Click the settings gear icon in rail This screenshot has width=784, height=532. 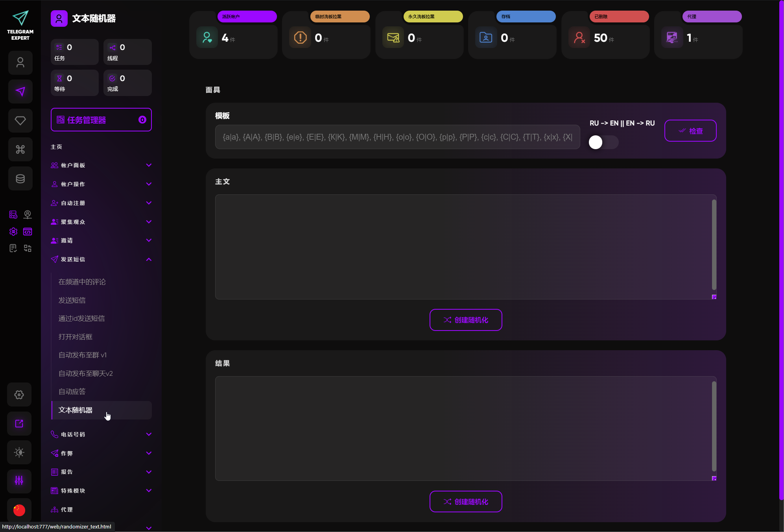pos(19,395)
